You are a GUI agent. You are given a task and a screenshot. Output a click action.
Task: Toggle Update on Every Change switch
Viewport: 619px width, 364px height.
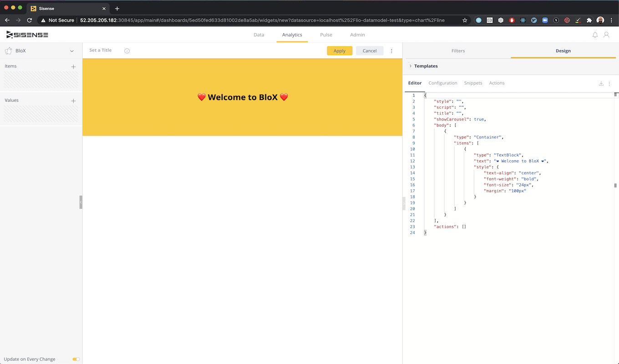coord(76,359)
